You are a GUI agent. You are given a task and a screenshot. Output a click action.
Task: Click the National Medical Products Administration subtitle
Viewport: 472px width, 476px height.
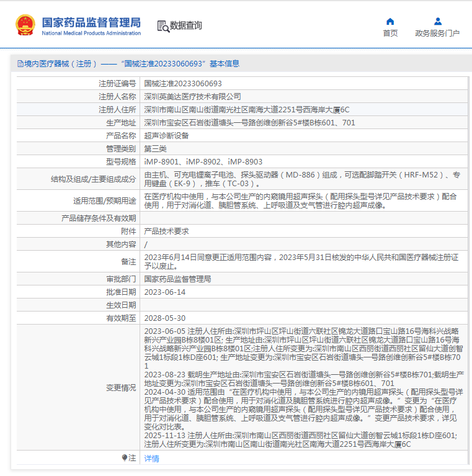click(91, 33)
